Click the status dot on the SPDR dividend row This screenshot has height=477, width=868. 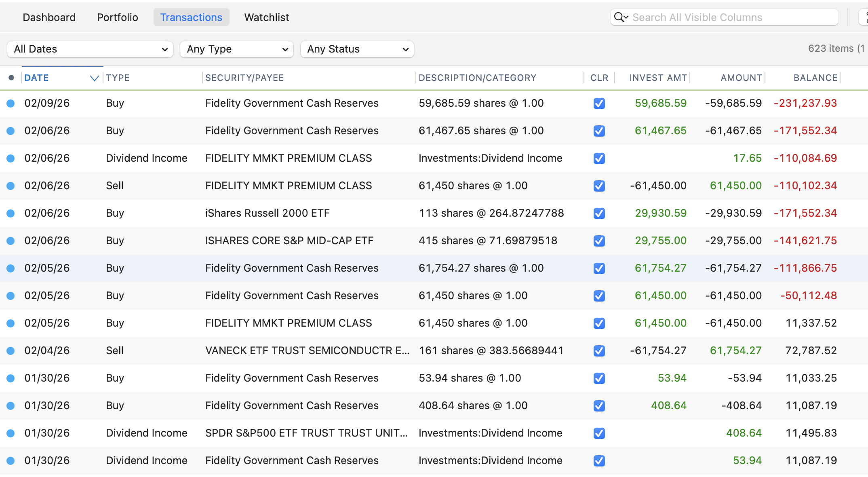tap(11, 433)
